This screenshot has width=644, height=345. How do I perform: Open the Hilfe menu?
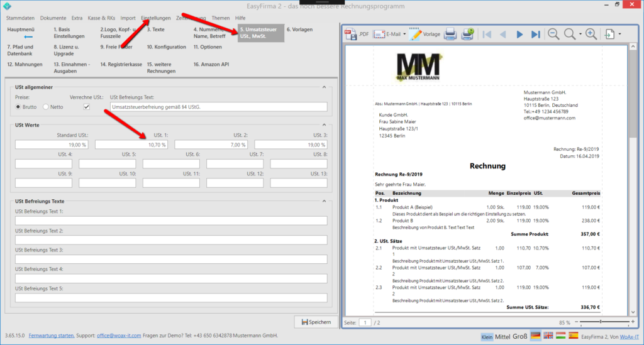point(240,18)
